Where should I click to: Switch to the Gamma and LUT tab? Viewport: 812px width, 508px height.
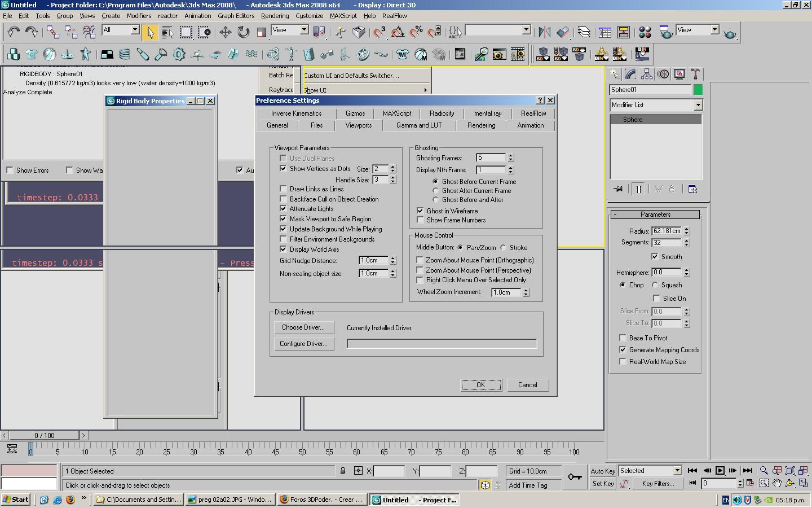(x=418, y=125)
